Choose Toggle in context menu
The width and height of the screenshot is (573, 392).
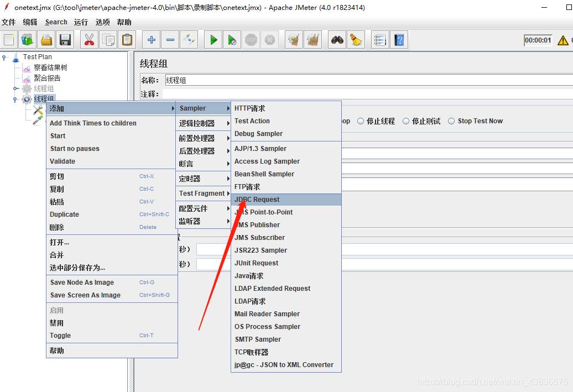pos(112,336)
